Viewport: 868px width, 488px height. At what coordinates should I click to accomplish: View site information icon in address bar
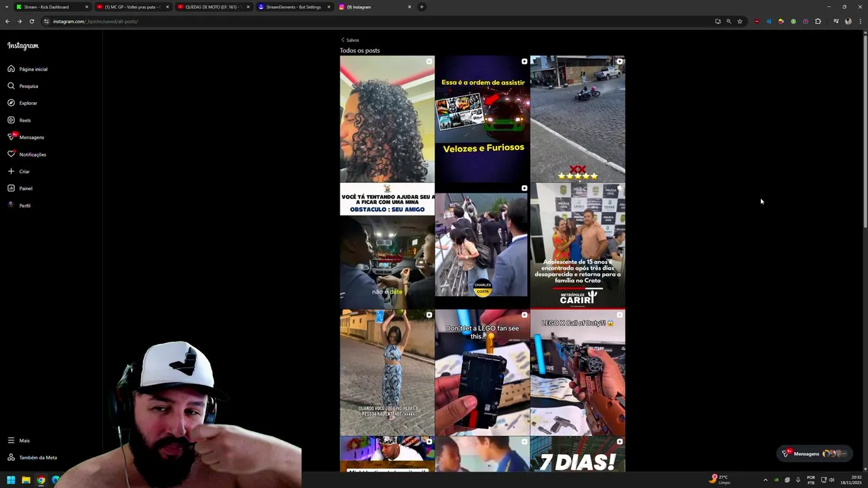click(x=47, y=21)
